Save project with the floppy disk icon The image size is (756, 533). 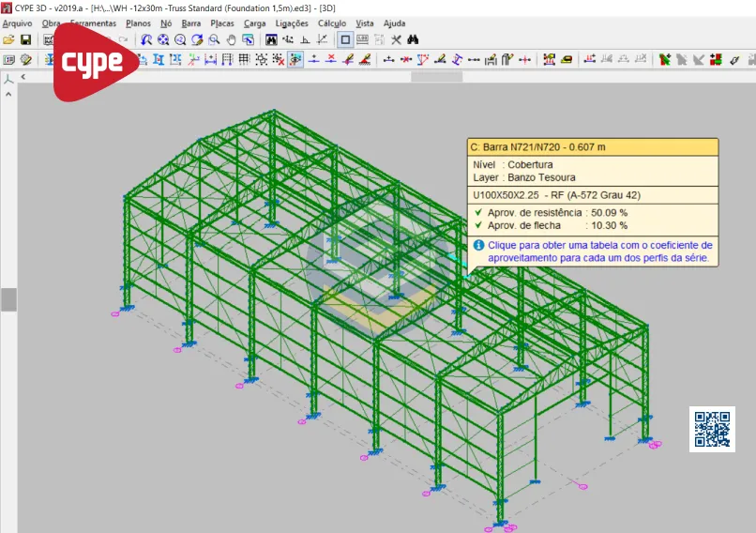click(26, 40)
